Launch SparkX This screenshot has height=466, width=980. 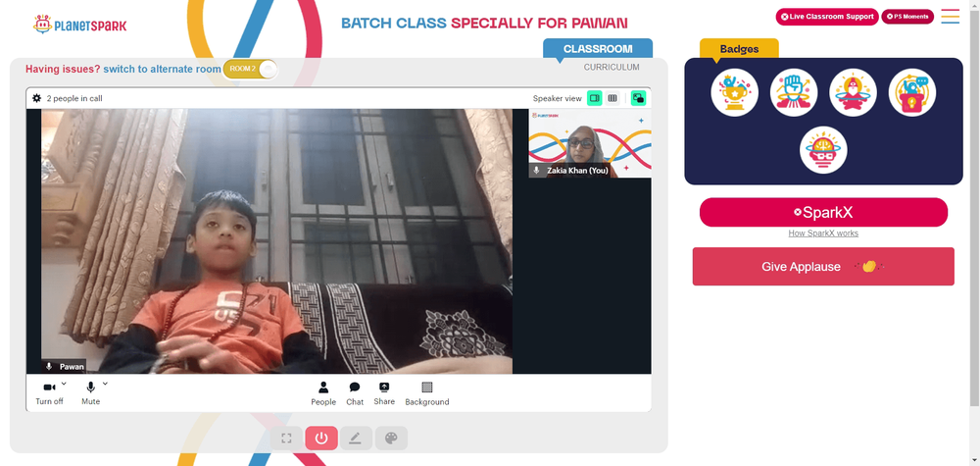point(823,213)
